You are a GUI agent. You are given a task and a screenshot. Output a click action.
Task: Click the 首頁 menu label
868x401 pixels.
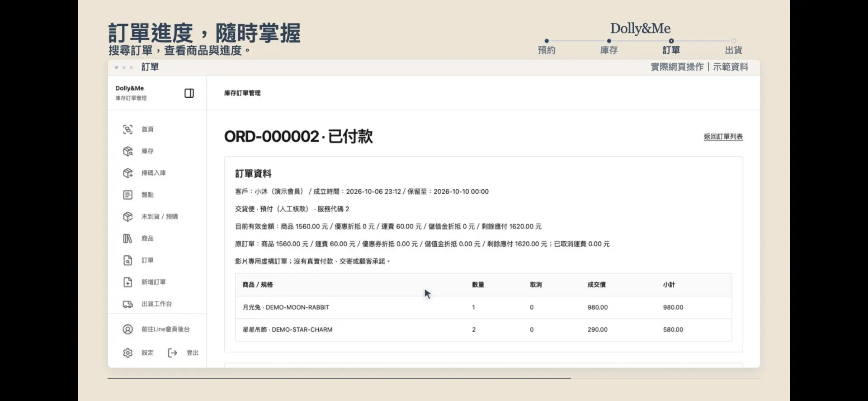coord(147,129)
